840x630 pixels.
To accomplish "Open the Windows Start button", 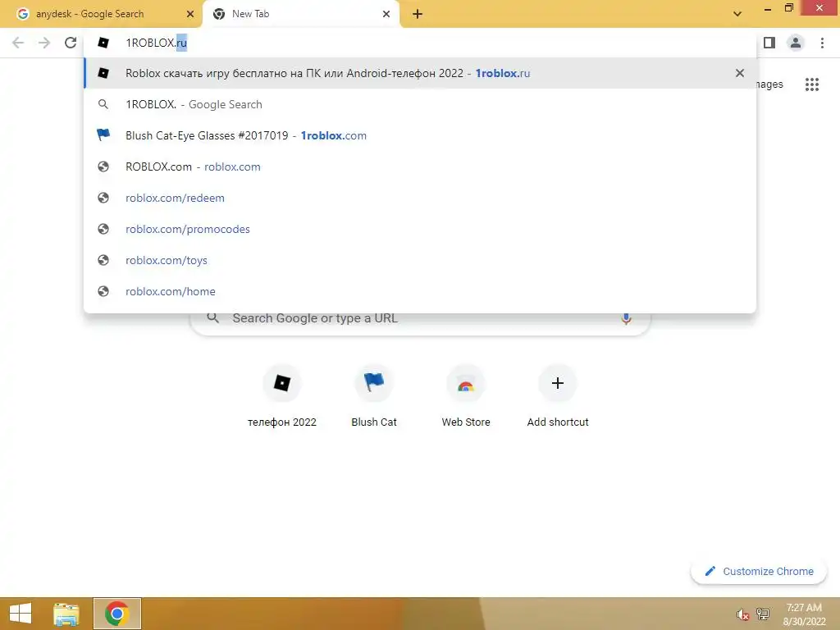I will (x=21, y=614).
